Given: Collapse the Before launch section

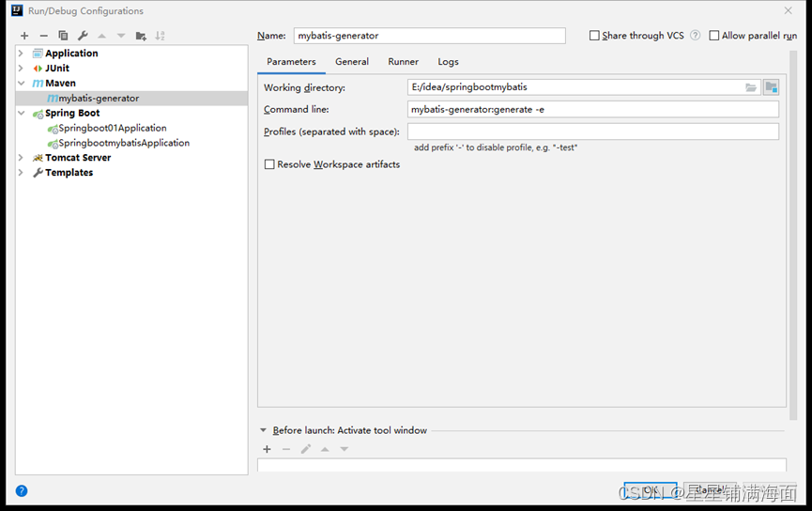Looking at the screenshot, I should click(x=263, y=430).
